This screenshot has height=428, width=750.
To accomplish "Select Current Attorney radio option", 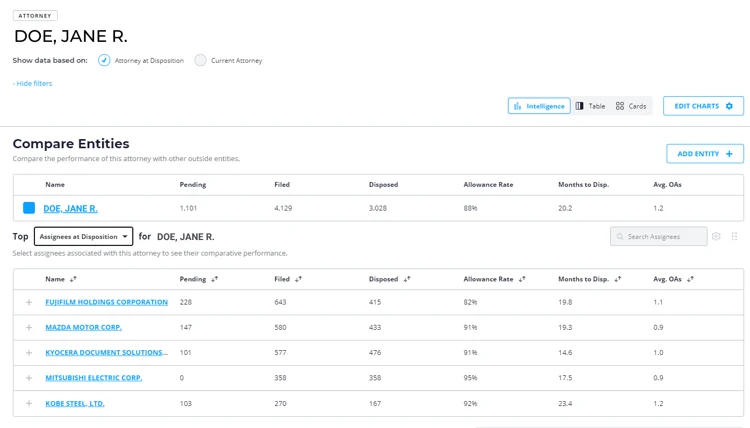I will (200, 60).
